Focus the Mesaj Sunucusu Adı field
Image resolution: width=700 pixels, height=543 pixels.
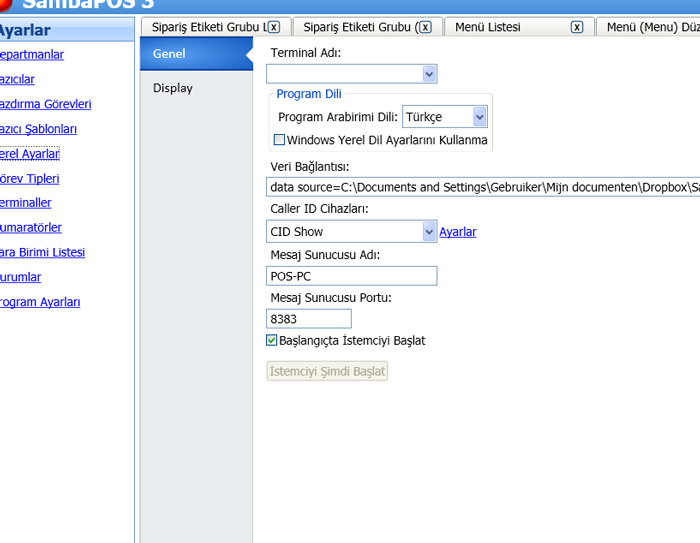[x=351, y=276]
